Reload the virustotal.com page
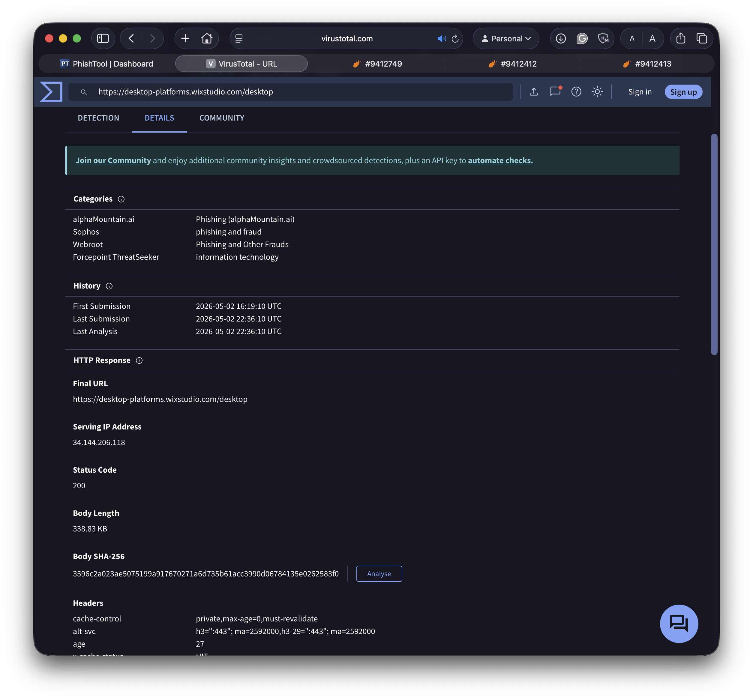This screenshot has height=700, width=753. point(455,39)
